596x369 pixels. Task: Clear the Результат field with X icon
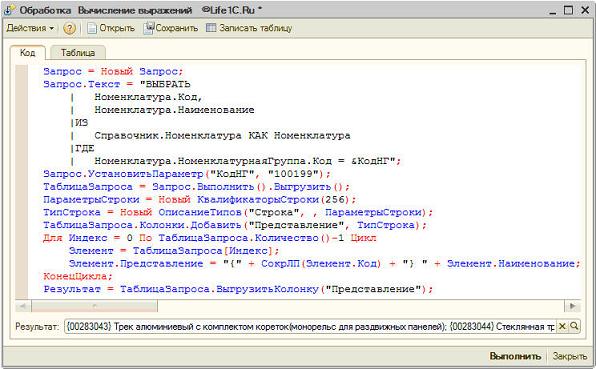tap(562, 326)
